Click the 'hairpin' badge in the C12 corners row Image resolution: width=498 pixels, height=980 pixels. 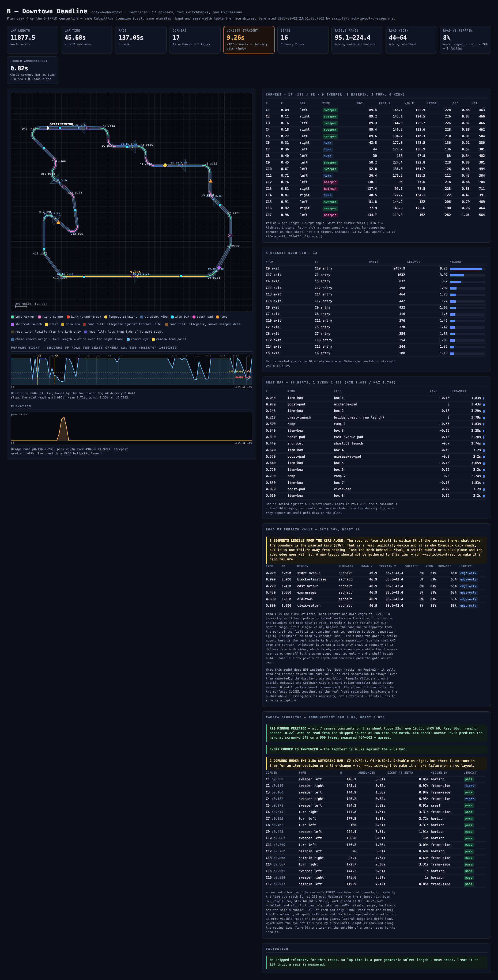point(330,182)
